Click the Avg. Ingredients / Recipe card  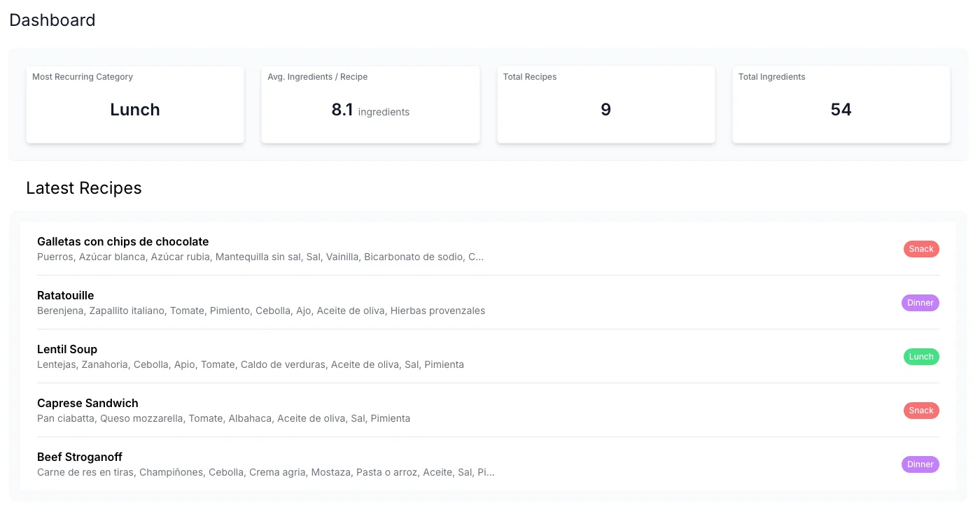[370, 104]
